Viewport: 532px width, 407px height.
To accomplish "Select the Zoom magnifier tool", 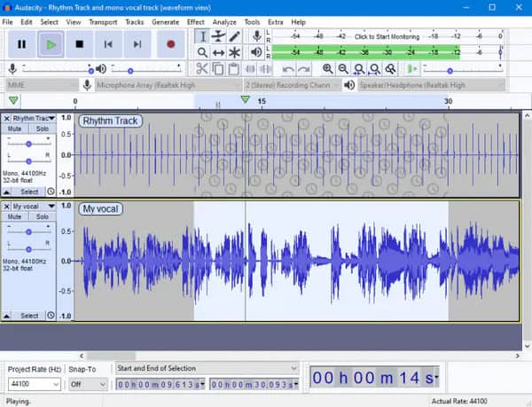I will pyautogui.click(x=202, y=52).
